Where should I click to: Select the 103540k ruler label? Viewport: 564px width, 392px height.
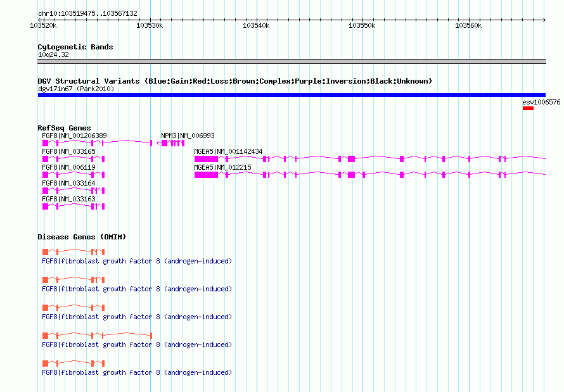pos(256,25)
